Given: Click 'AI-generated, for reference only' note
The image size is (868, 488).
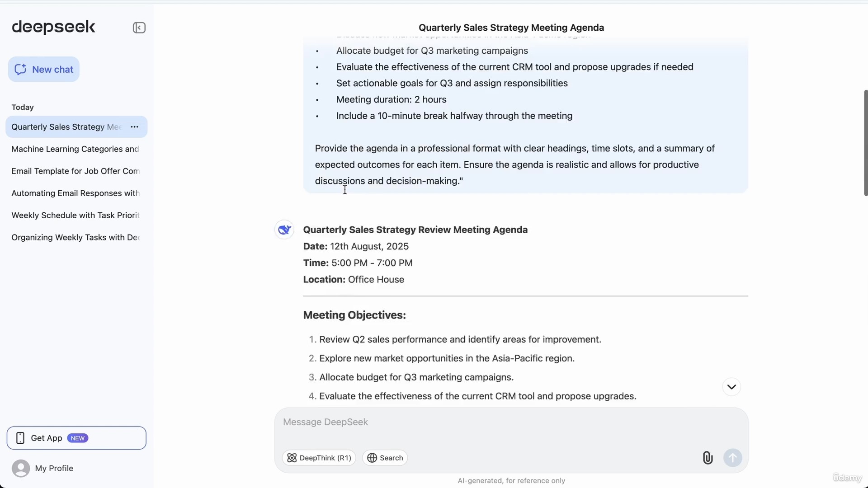Looking at the screenshot, I should pyautogui.click(x=511, y=481).
